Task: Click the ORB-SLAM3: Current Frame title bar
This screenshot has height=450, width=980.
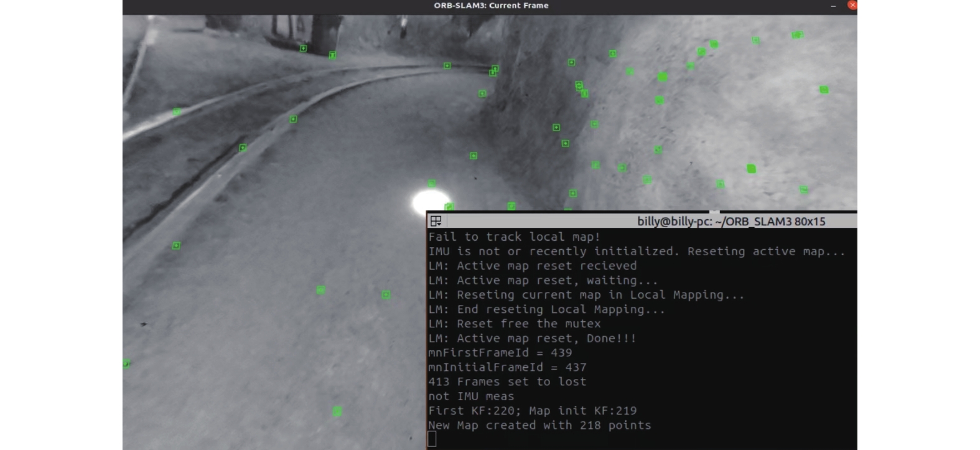Action: 490,6
